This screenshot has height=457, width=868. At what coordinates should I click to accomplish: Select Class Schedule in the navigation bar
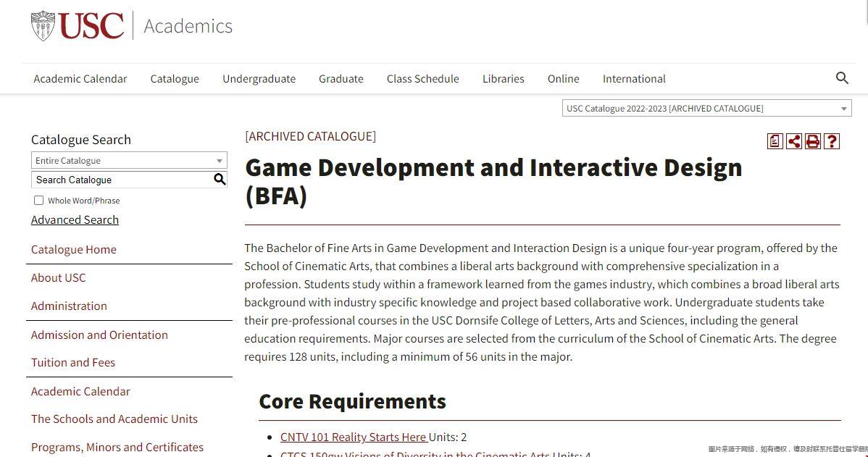pyautogui.click(x=423, y=78)
